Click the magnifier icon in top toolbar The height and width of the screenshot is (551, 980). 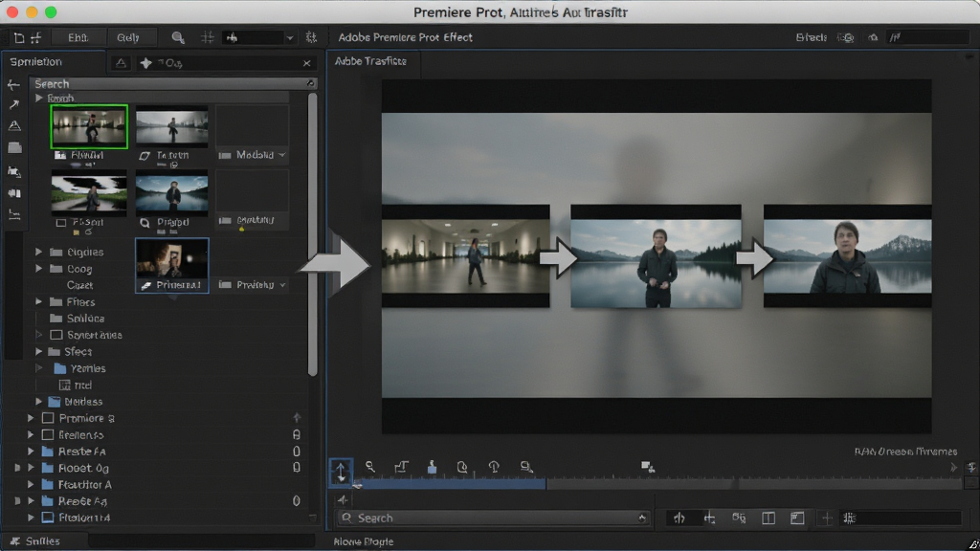(178, 38)
